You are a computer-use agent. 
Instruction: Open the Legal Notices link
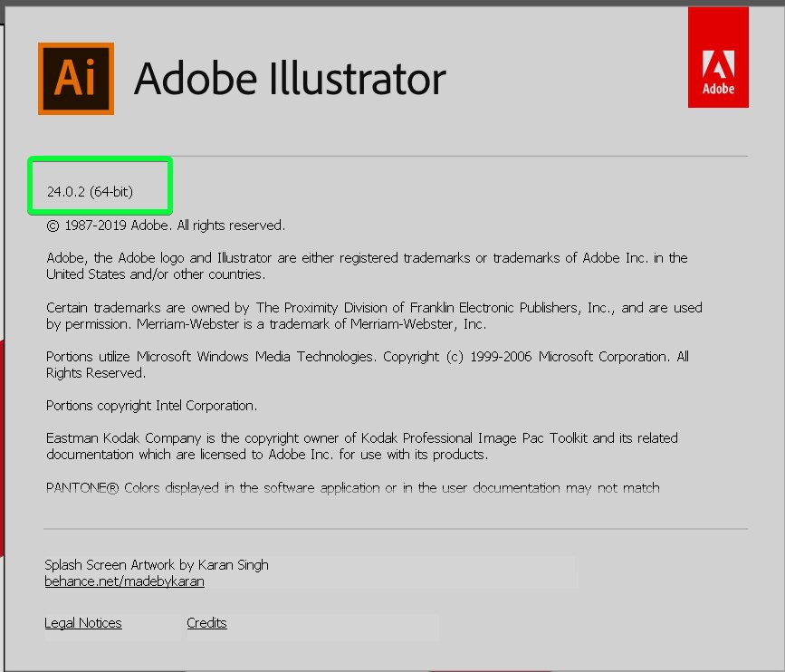pyautogui.click(x=83, y=623)
